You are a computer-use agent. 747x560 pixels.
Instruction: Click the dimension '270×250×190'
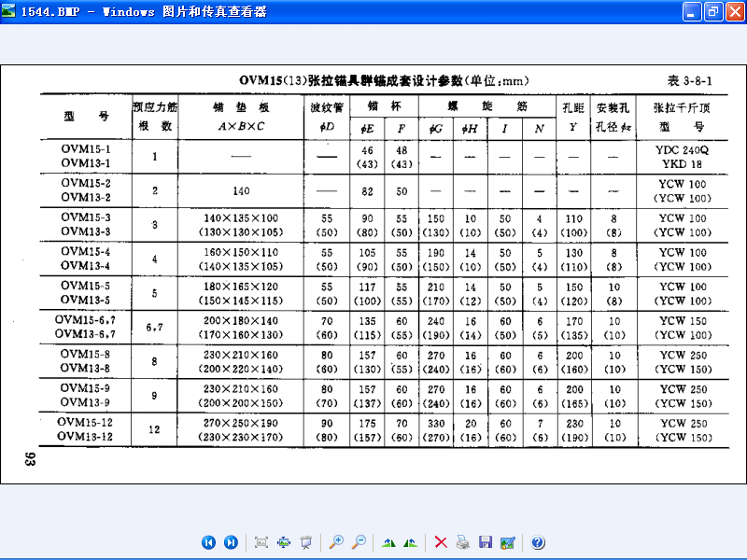241,424
